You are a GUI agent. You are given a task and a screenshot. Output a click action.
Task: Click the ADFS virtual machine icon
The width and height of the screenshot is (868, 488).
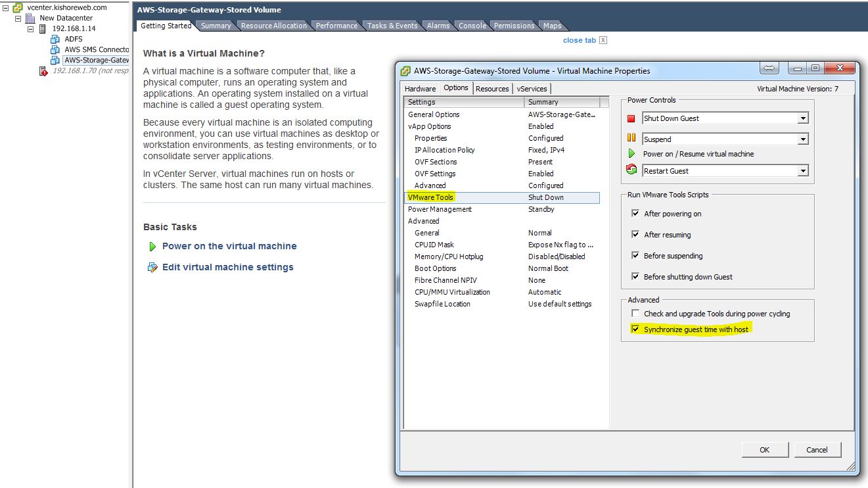(55, 39)
